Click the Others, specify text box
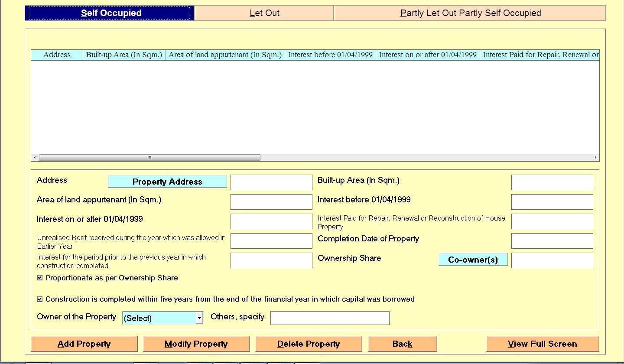 pos(330,318)
